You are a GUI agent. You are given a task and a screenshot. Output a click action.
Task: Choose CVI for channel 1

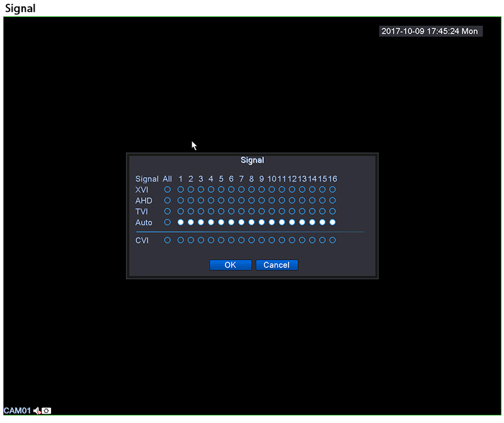[180, 240]
